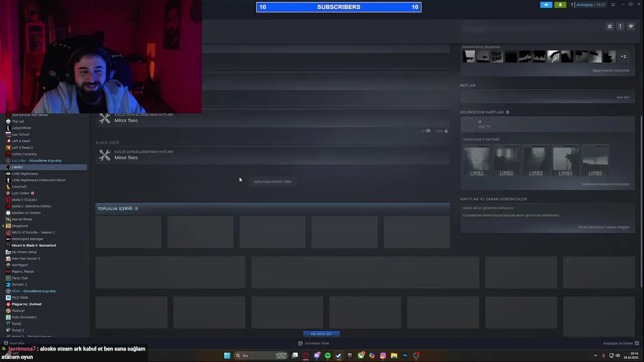Image resolution: width=644 pixels, height=362 pixels.
Task: Open Epic Games Launcher taskbar icon
Action: point(350,355)
